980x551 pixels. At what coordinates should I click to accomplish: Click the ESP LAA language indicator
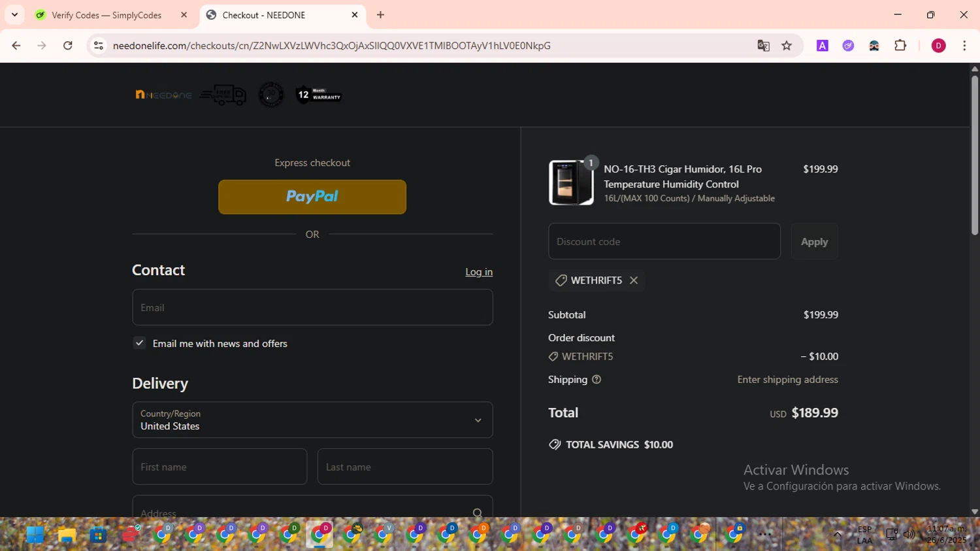865,535
